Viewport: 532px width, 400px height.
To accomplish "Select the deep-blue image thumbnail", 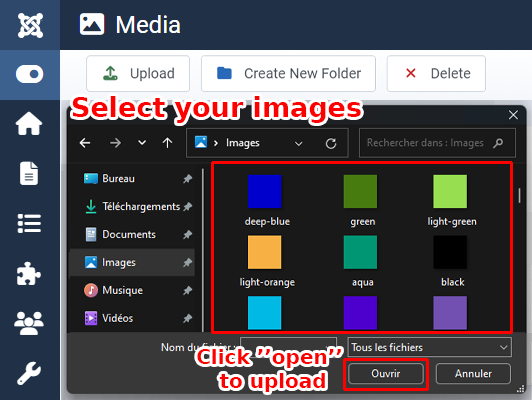I will tap(265, 191).
